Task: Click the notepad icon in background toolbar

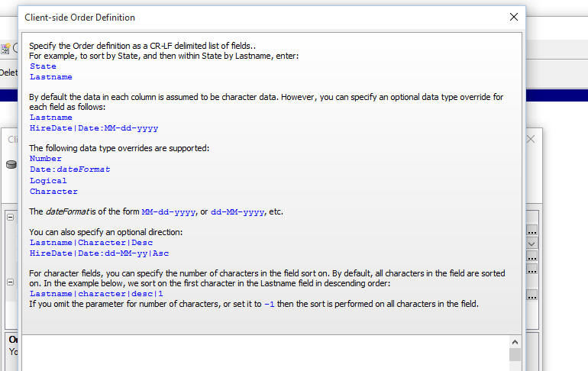Action: (x=5, y=49)
